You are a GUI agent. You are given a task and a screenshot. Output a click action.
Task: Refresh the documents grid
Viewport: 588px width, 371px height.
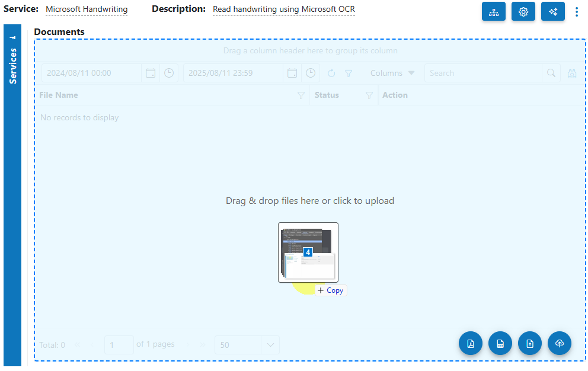tap(331, 73)
